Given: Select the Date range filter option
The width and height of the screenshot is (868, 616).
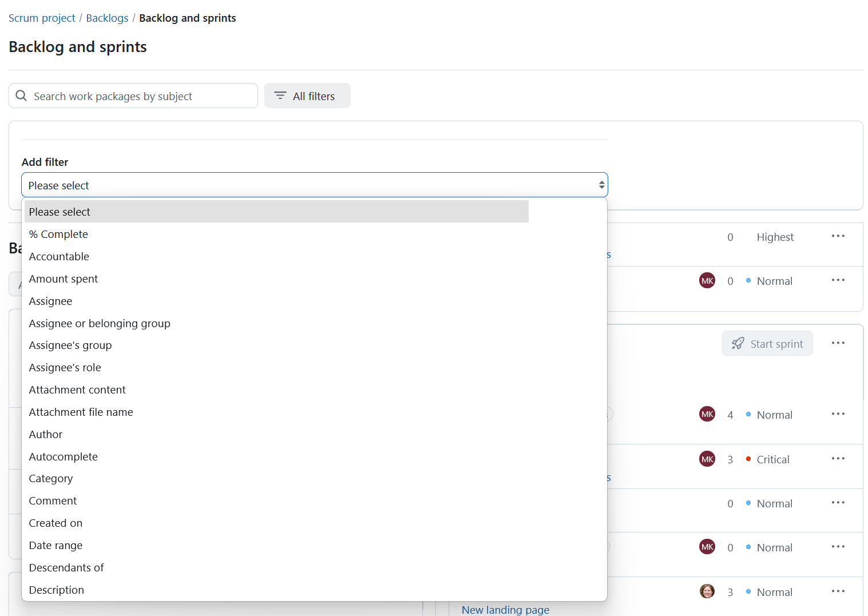Looking at the screenshot, I should (276, 545).
